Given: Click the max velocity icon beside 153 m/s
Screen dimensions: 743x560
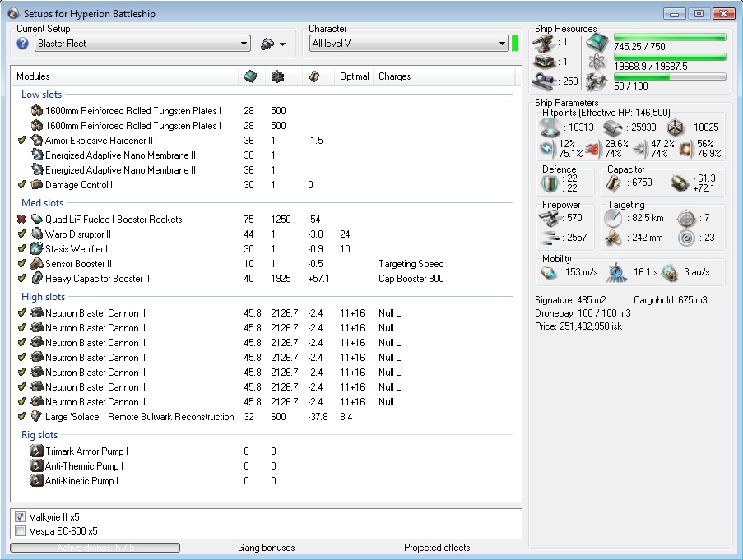Looking at the screenshot, I should (549, 273).
